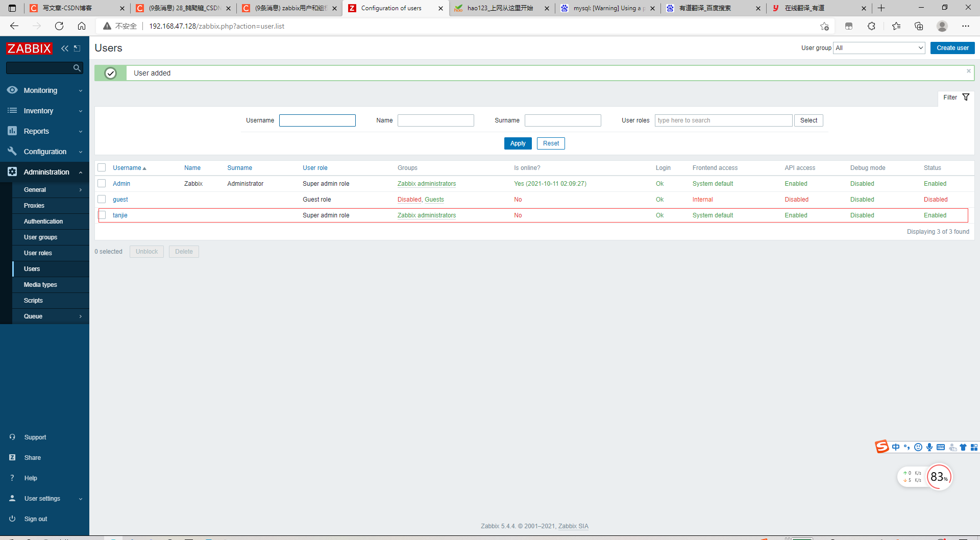Switch to the hao123 browser tab
Screen dimensions: 980x540
(x=501, y=8)
